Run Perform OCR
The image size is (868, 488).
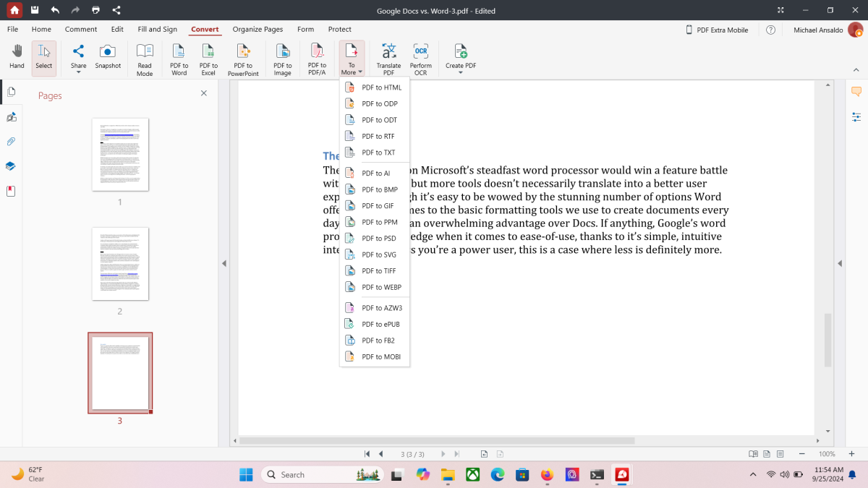421,59
